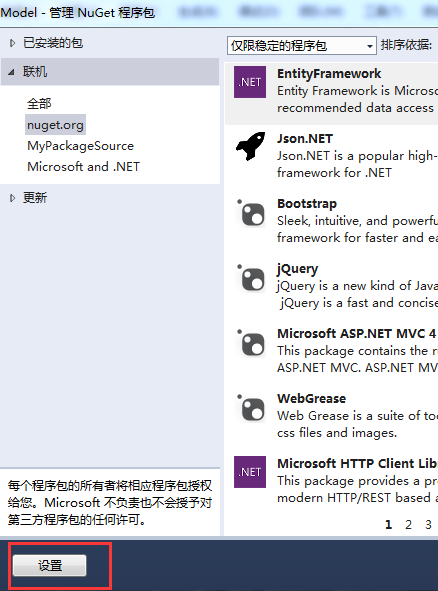Select the Microsoft and .NET source
438x591 pixels.
coord(83,167)
